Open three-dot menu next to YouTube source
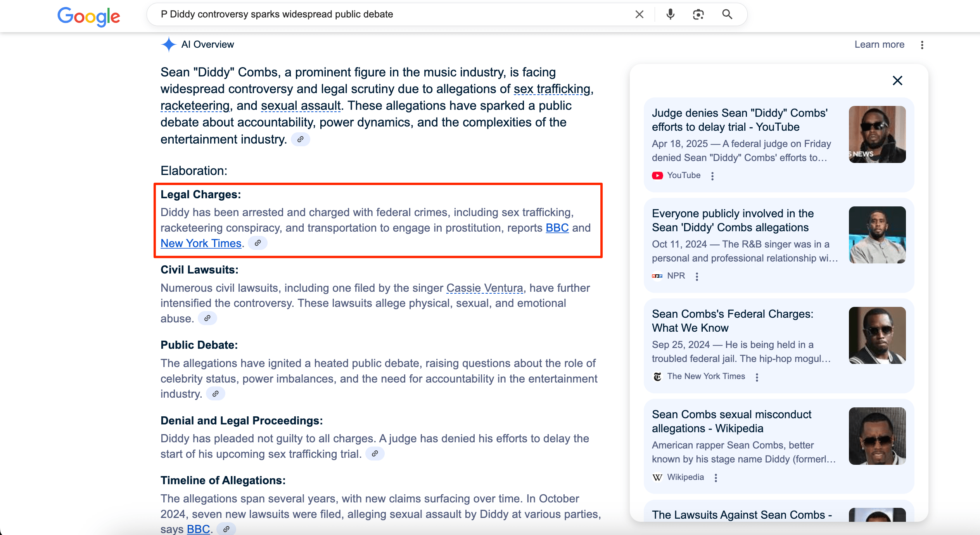980x535 pixels. [712, 176]
